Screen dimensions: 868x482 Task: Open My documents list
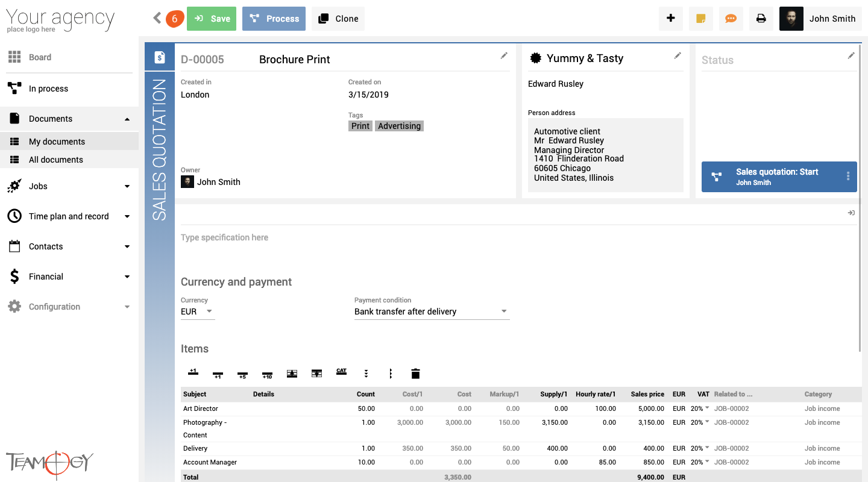coord(69,142)
